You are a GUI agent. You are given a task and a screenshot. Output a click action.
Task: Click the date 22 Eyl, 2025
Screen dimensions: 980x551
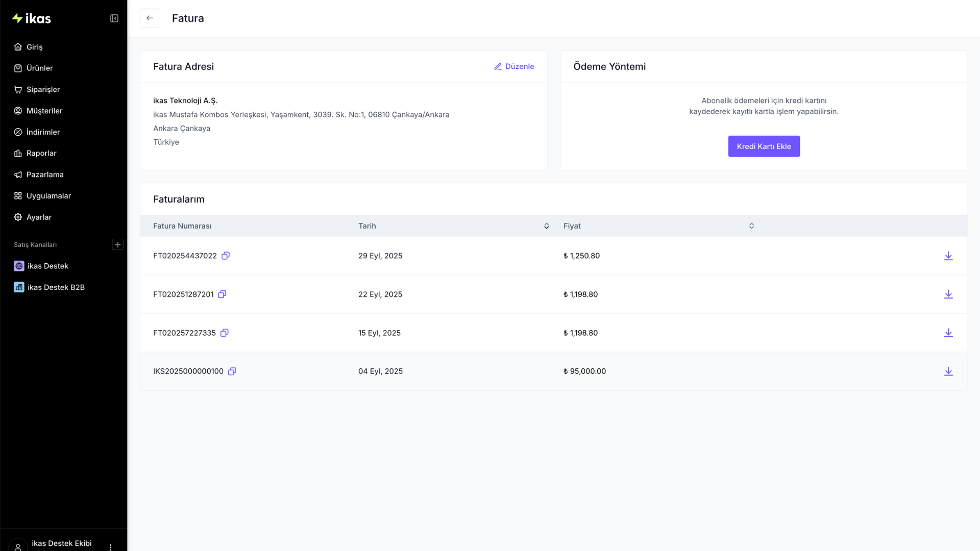pos(380,294)
